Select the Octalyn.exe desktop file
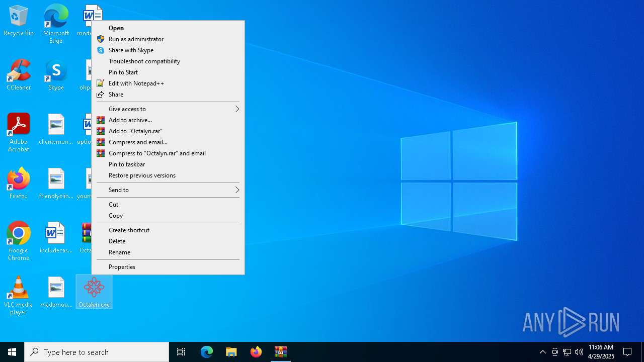The height and width of the screenshot is (362, 644). point(94,292)
